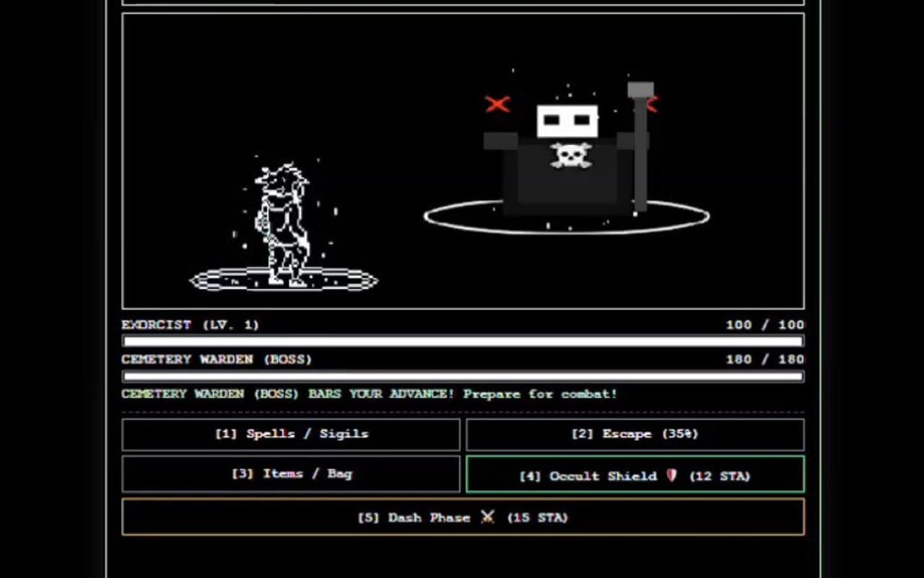The height and width of the screenshot is (578, 924).
Task: Activate Occult Shield for 12 STA
Action: pos(635,475)
